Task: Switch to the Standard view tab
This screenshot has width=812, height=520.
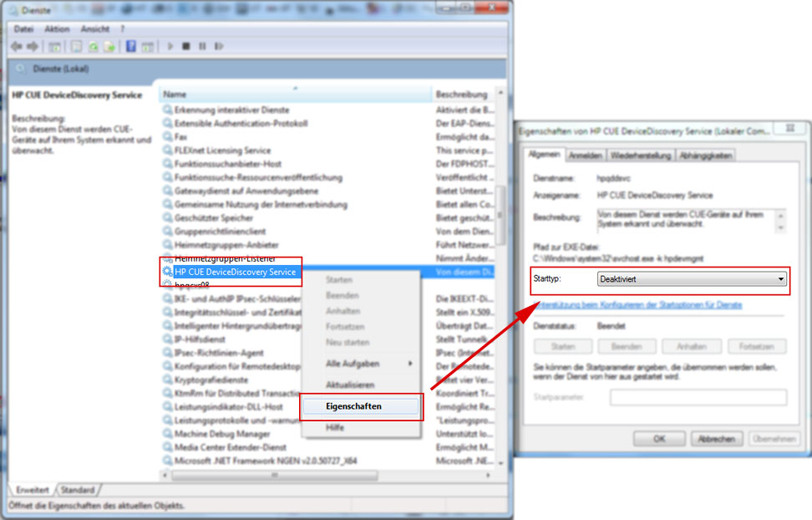Action: 78,489
